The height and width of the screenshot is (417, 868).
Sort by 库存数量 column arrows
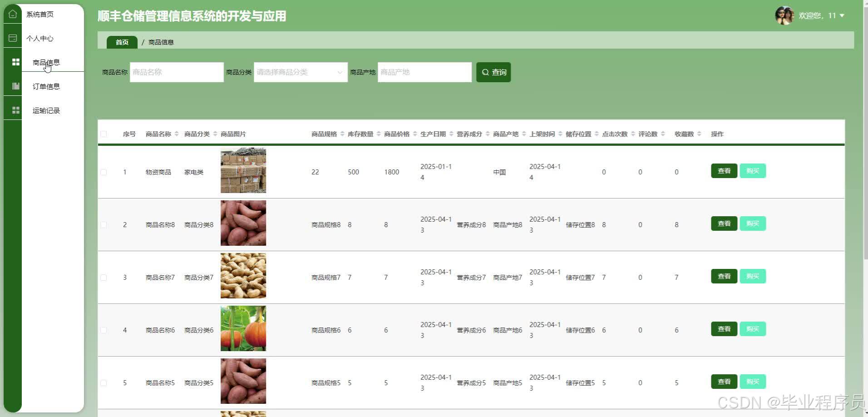(x=379, y=134)
